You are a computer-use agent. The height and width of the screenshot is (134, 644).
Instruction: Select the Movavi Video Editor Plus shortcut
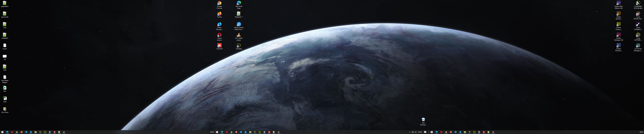pos(239,26)
